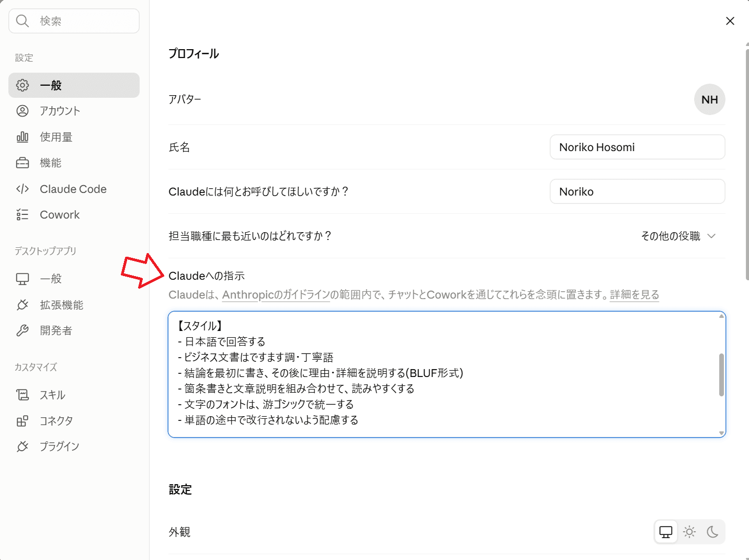749x560 pixels.
Task: Click the 使用量 bar chart icon
Action: tap(22, 137)
